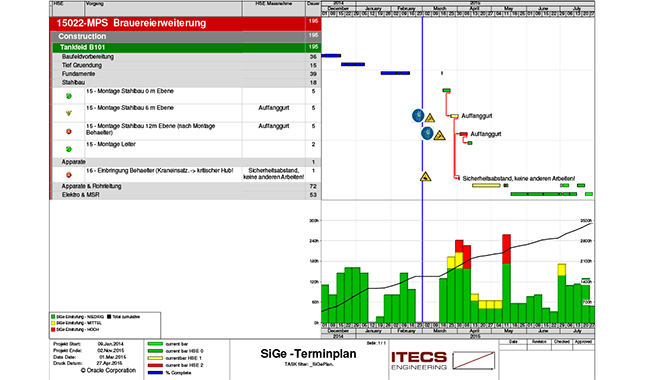Select the Apparate & Rohrleitung row
This screenshot has width=660, height=380.
click(x=186, y=186)
